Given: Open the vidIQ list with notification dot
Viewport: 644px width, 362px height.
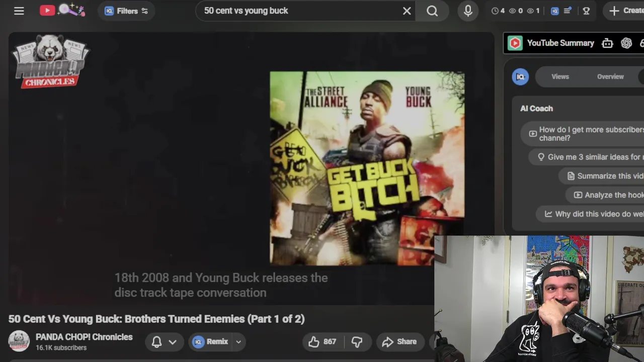Looking at the screenshot, I should click(x=568, y=11).
